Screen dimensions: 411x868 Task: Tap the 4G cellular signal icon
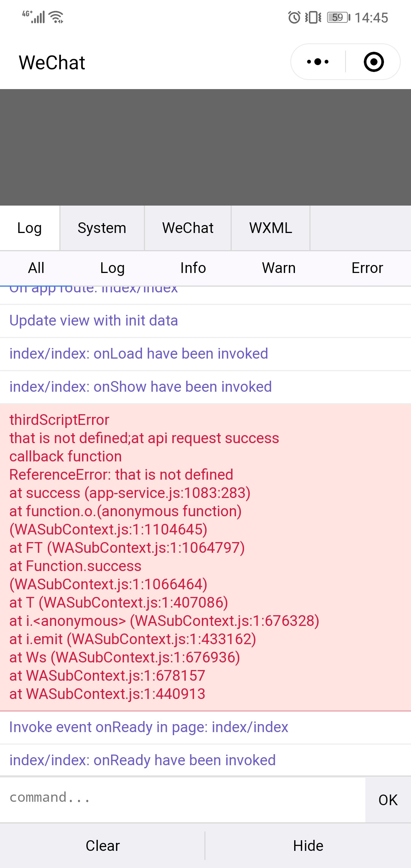[33, 17]
